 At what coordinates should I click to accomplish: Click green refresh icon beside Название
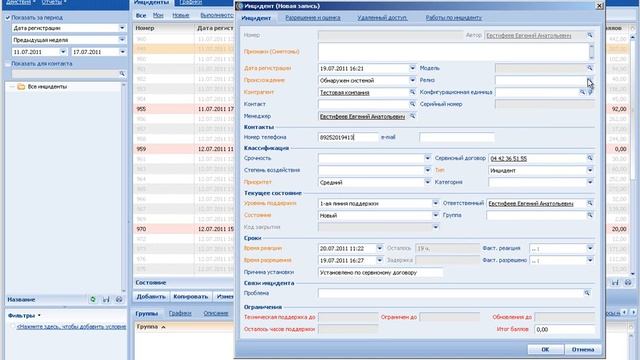[93, 300]
